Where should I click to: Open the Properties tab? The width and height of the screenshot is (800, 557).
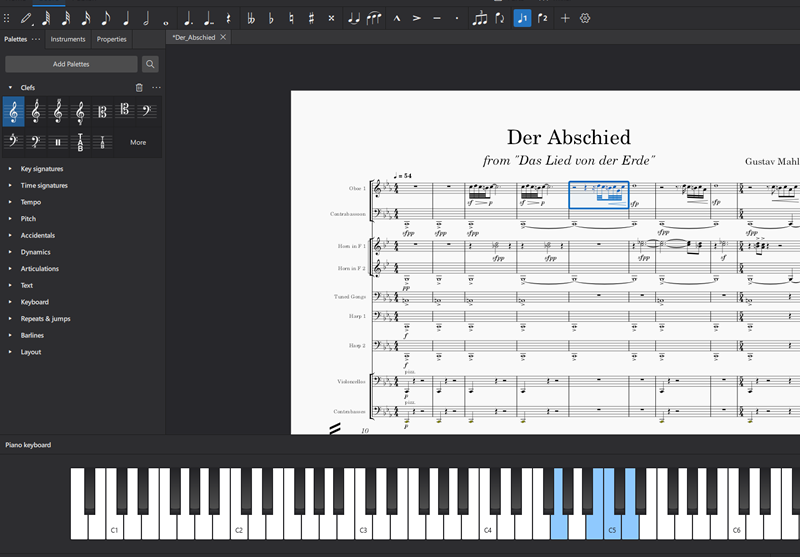click(x=111, y=39)
